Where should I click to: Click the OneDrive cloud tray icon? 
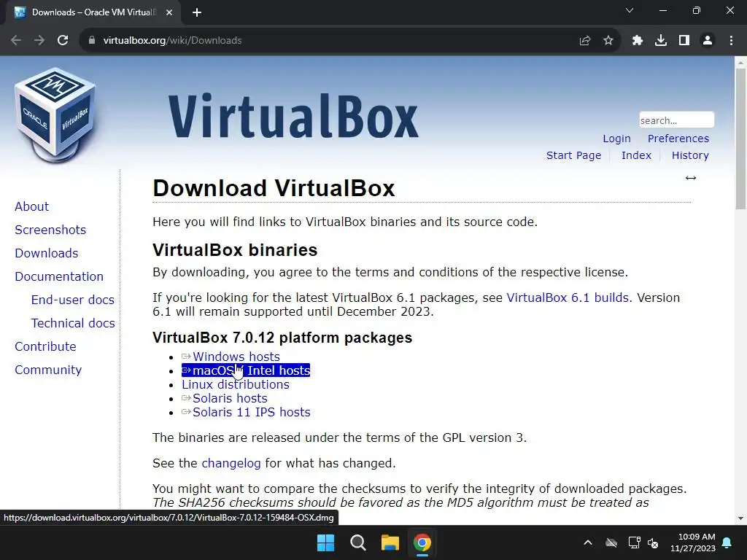611,542
